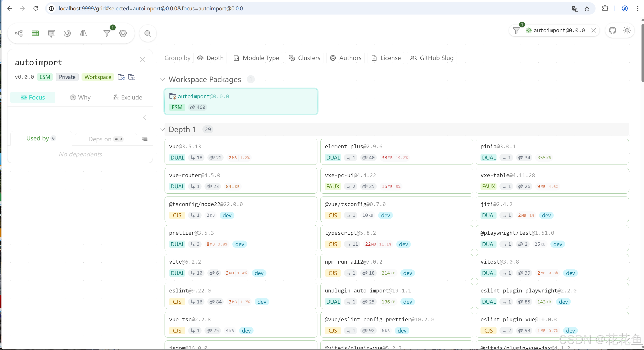Collapse the Workspace Packages section

click(x=162, y=79)
